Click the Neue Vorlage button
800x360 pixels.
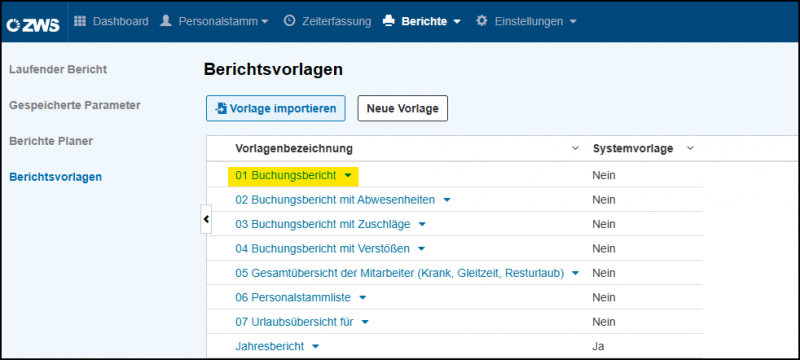click(x=403, y=108)
